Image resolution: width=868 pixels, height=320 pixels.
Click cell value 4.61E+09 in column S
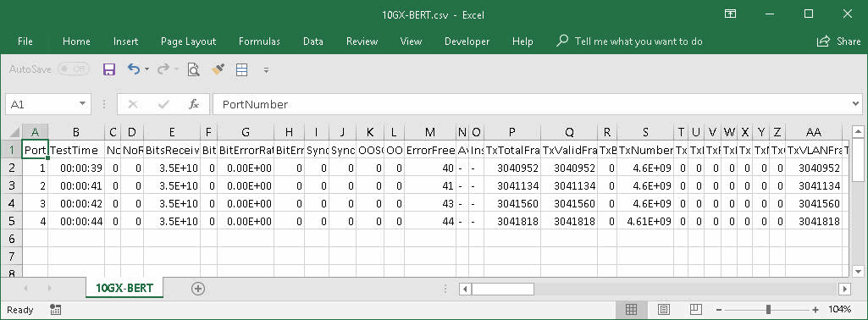click(x=646, y=222)
